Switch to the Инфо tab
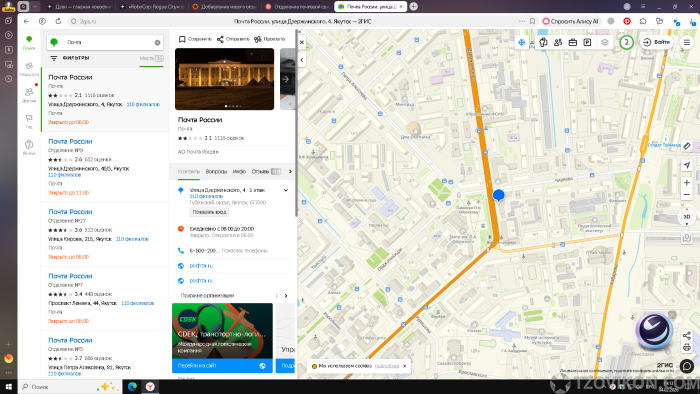This screenshot has height=394, width=700. [239, 171]
